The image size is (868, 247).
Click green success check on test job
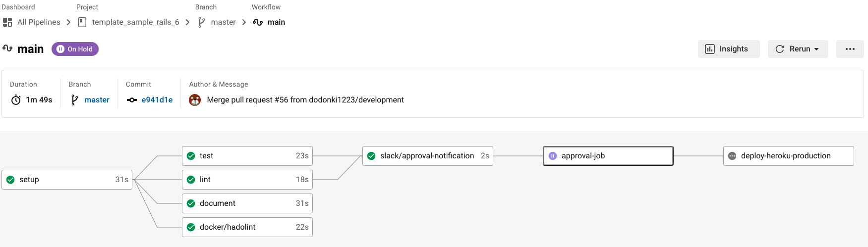coord(191,156)
